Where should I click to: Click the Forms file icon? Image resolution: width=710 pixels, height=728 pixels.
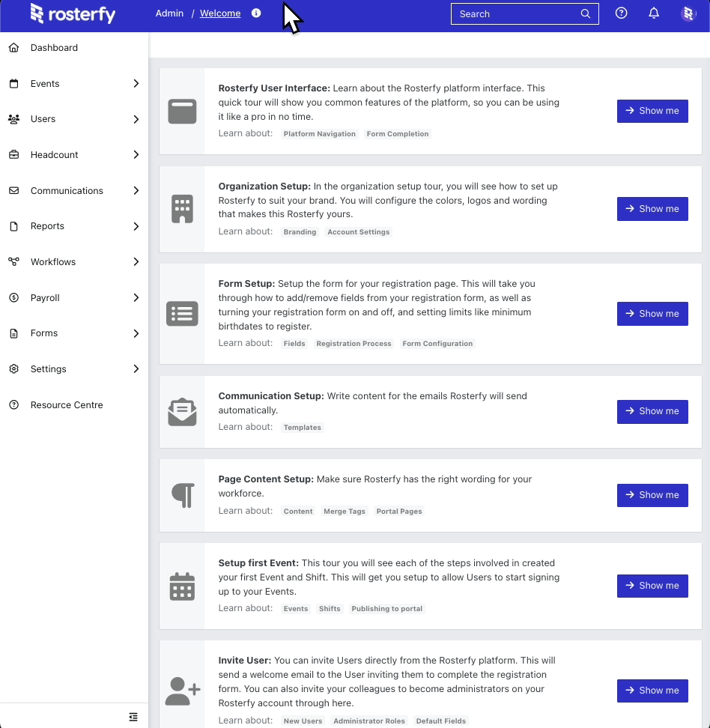coord(14,333)
